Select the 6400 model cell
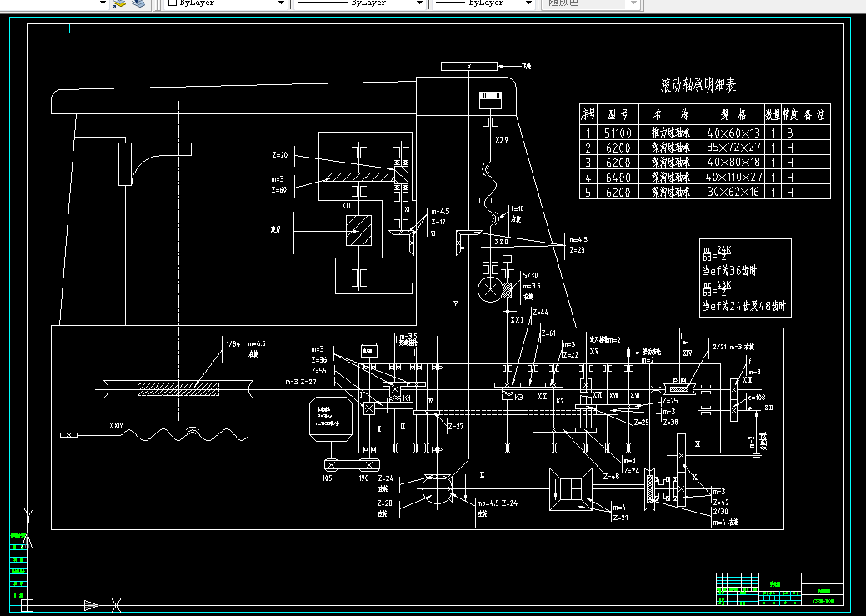The width and height of the screenshot is (866, 616). click(618, 178)
